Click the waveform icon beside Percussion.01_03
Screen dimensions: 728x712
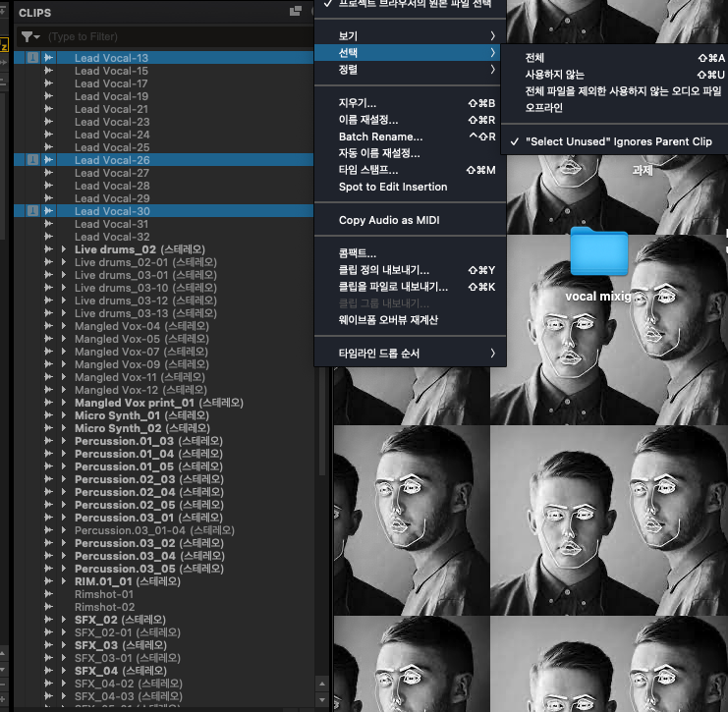(48, 441)
